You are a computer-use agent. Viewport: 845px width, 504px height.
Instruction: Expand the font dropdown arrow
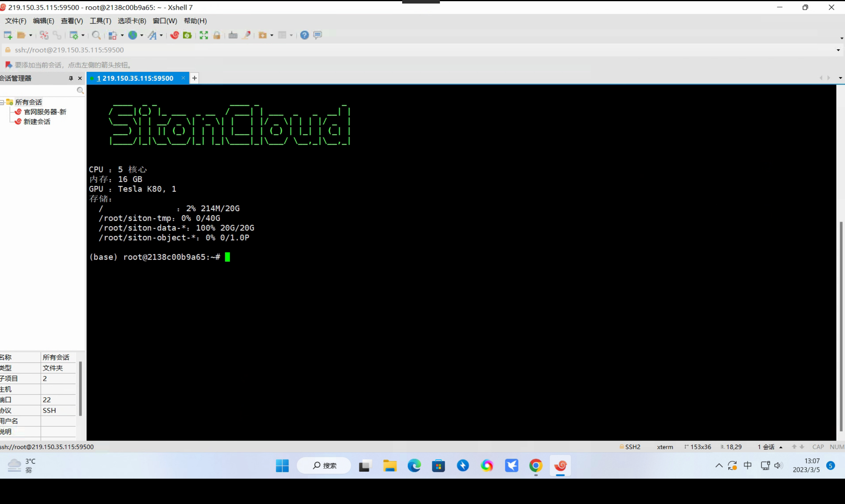(161, 35)
